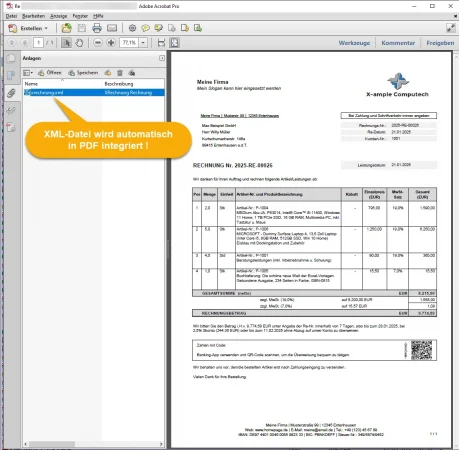This screenshot has height=450, width=459.
Task: Zoom in with the plus button
Action: pos(111,43)
